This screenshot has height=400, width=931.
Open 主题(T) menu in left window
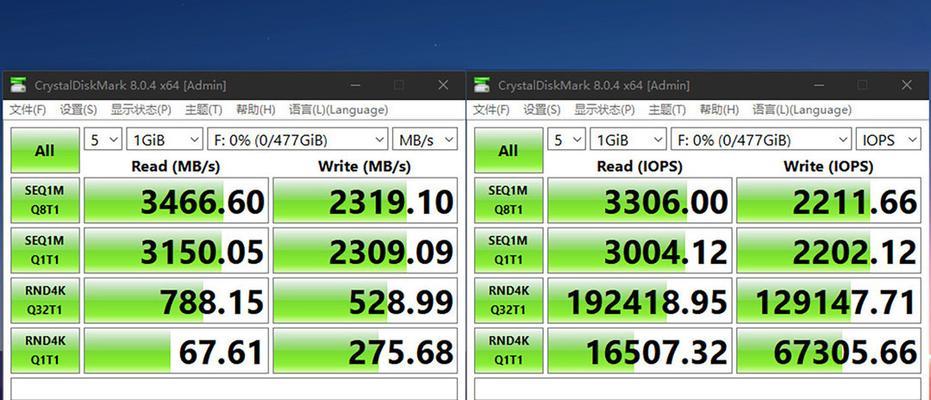pos(204,110)
